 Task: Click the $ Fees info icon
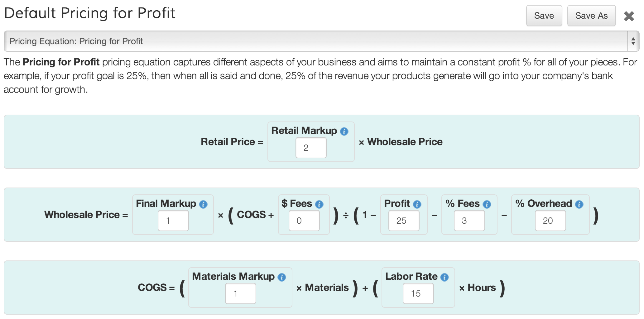(319, 204)
